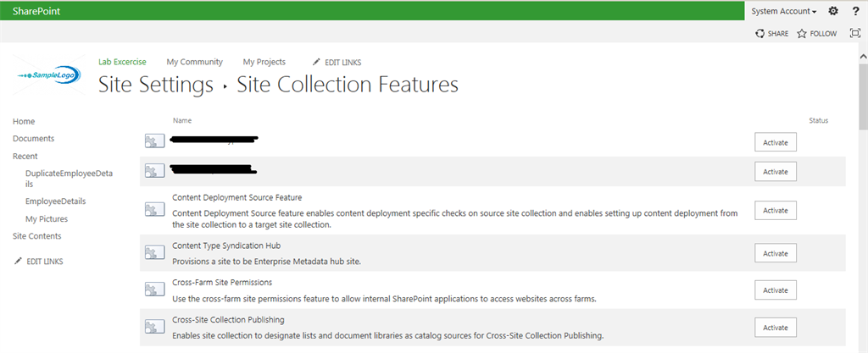Open Site Contents in sidebar
868x353 pixels.
click(x=36, y=236)
